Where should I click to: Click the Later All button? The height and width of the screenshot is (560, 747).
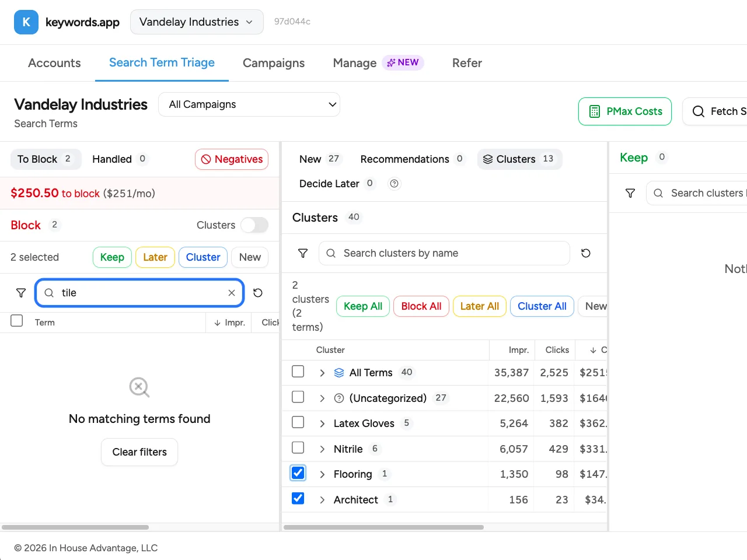480,306
